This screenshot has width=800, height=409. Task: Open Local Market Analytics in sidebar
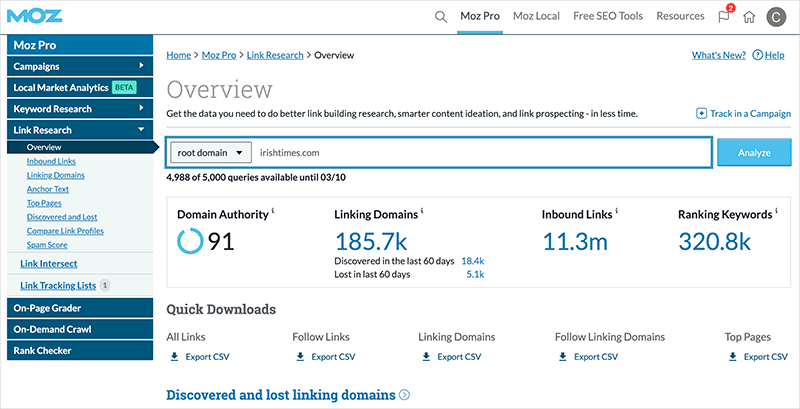click(80, 88)
